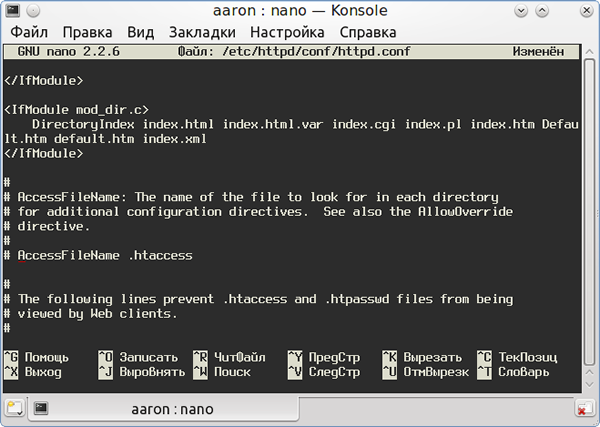600x427 pixels.
Task: Click the window title 'aaron : nano — Konsole'
Action: [x=300, y=11]
